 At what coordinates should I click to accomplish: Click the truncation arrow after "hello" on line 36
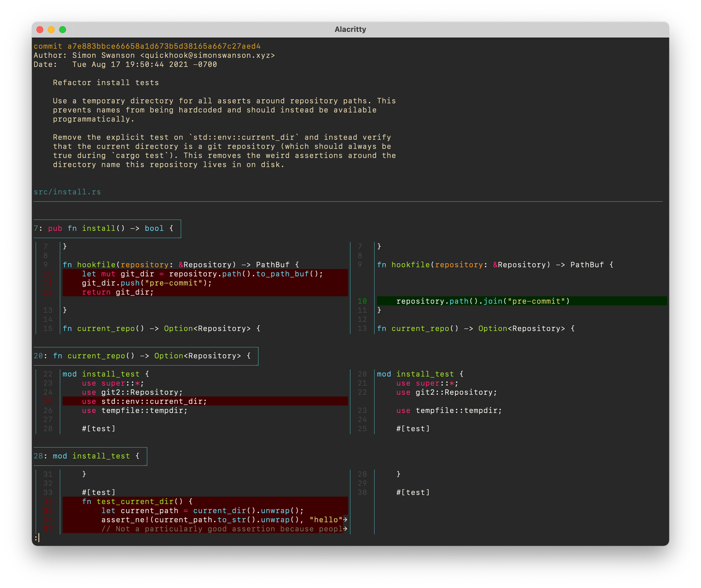pos(345,520)
